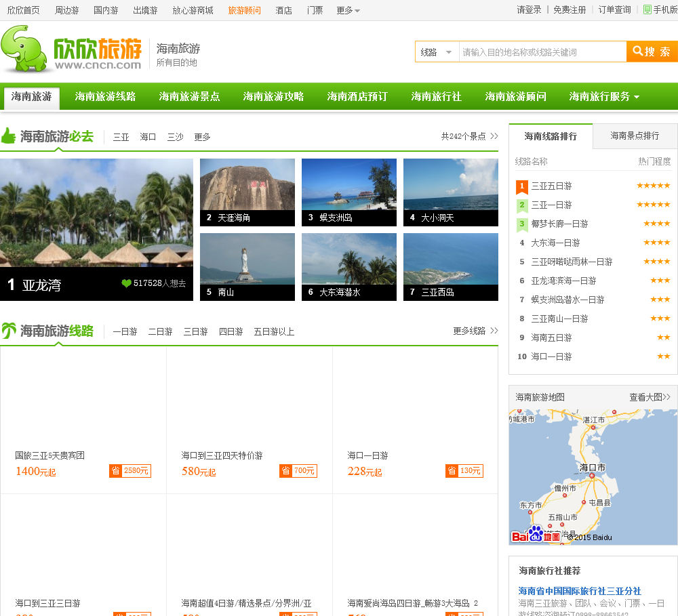Filter routes by 一日游

tap(125, 331)
